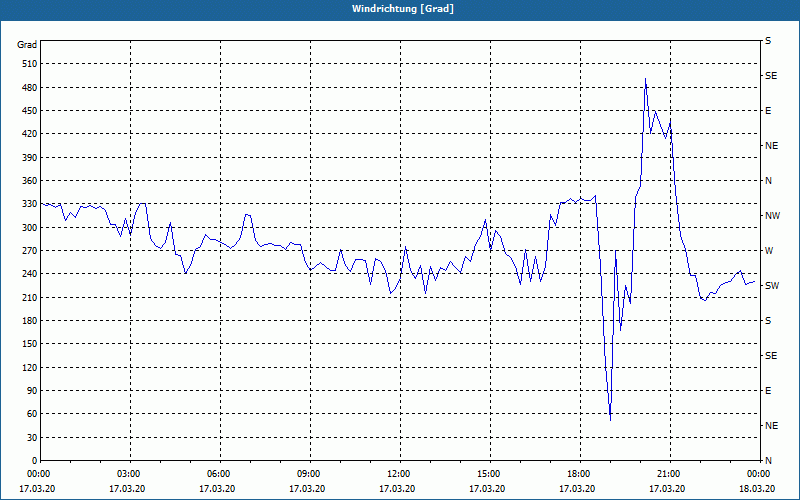Click the blue line's highest peak near 490
Viewport: 800px width, 500px height.
coord(645,79)
